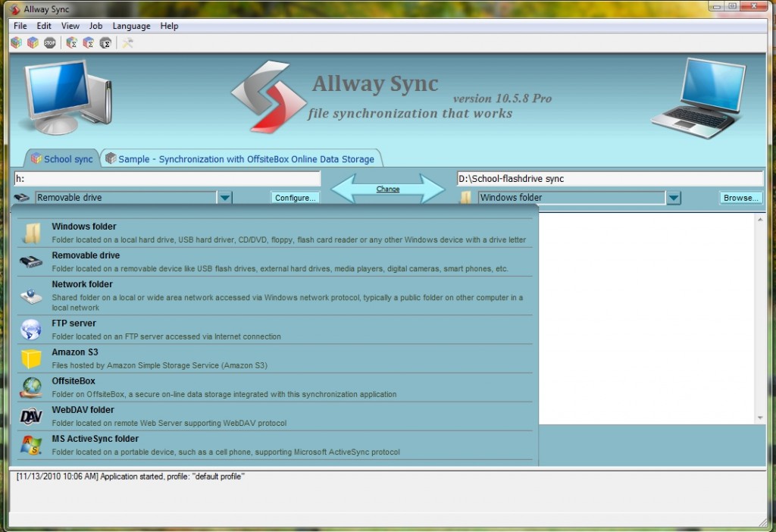The width and height of the screenshot is (776, 532).
Task: Minimize the Allway Sync window
Action: coord(717,6)
